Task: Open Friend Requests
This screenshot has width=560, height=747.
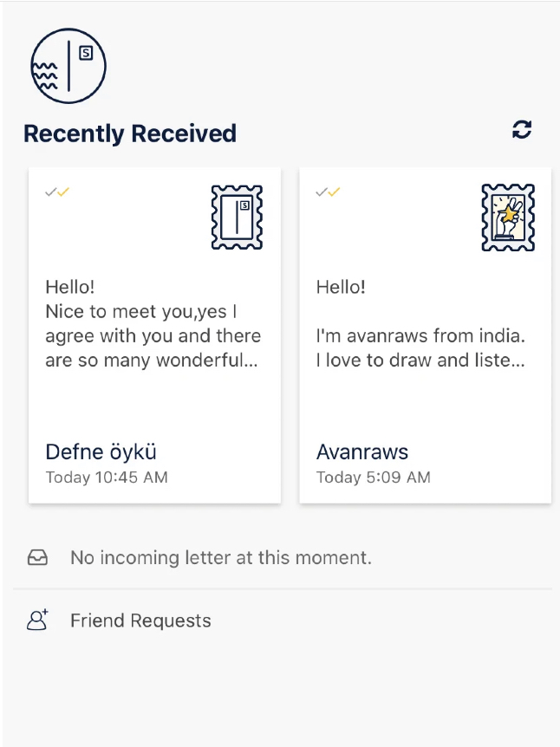Action: pos(140,620)
